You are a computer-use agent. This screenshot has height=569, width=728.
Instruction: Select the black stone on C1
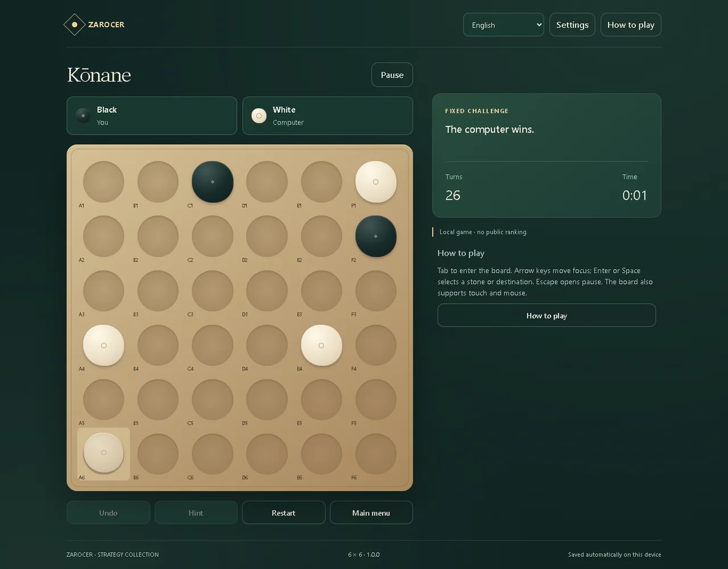(213, 182)
